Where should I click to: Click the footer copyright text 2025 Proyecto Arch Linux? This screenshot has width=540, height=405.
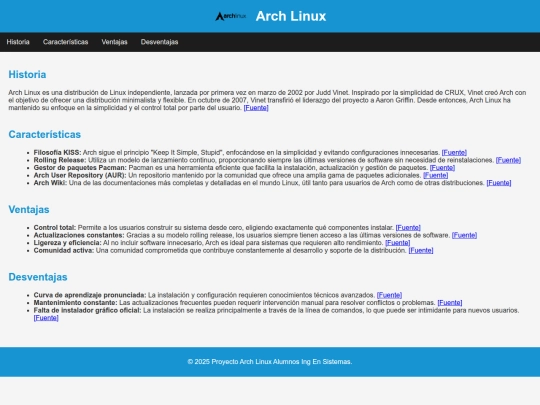[270, 362]
